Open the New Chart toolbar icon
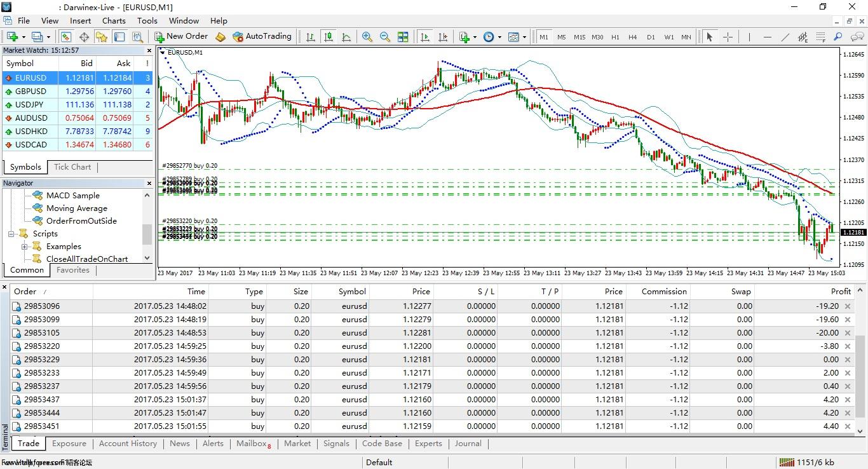Screen dimensions: 868x469 (x=13, y=37)
